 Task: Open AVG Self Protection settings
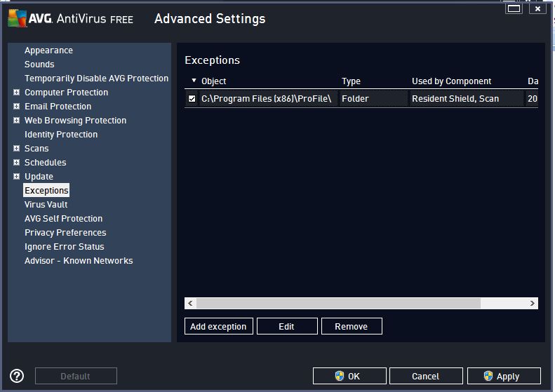point(63,219)
